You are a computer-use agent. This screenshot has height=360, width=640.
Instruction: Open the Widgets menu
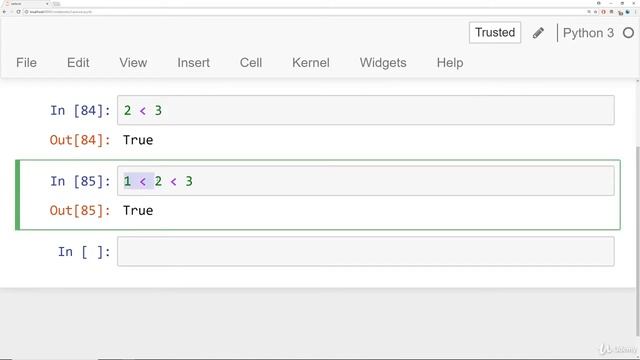(383, 63)
